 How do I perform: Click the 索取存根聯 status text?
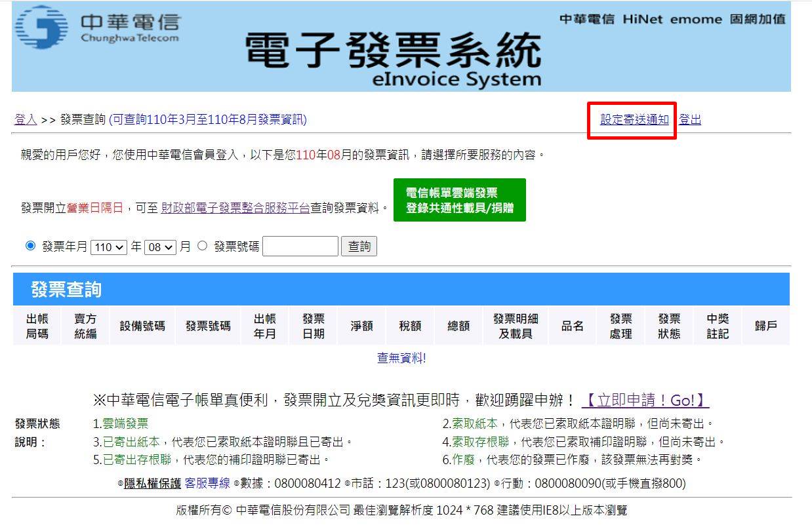point(481,442)
